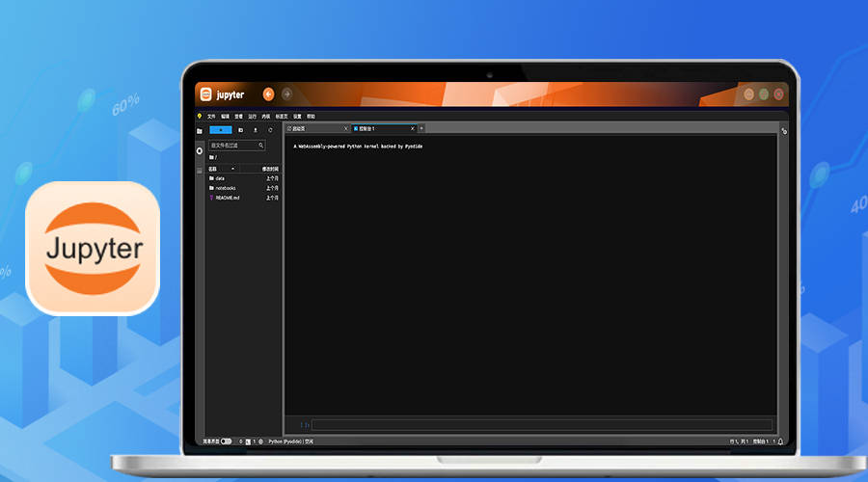
Task: Refresh the file list with the reload icon
Action: (x=270, y=130)
